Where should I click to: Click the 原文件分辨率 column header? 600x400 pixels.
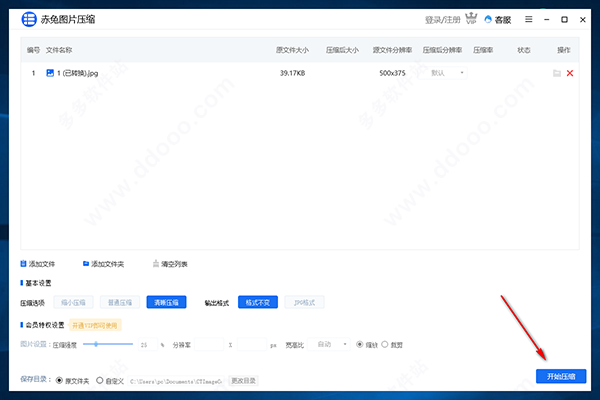coord(393,50)
